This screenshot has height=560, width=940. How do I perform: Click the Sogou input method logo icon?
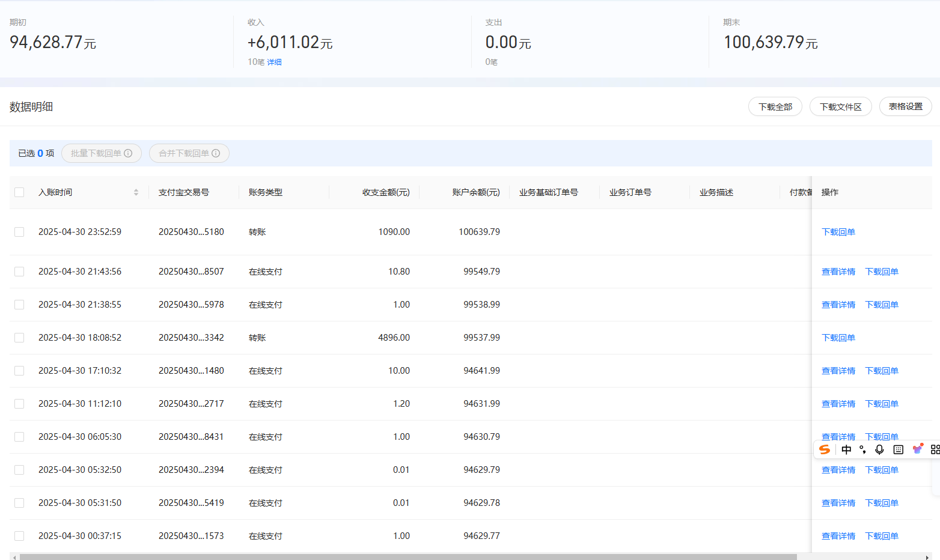pyautogui.click(x=825, y=449)
